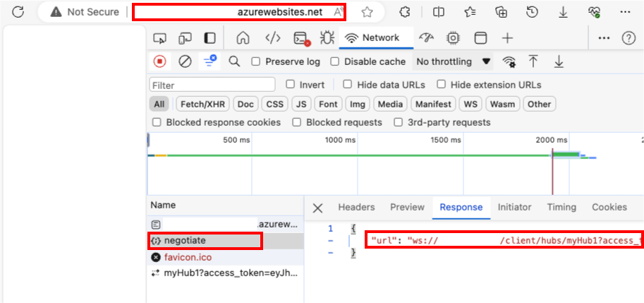Filter requests by Doc type
Viewport: 644px width, 303px height.
[245, 104]
